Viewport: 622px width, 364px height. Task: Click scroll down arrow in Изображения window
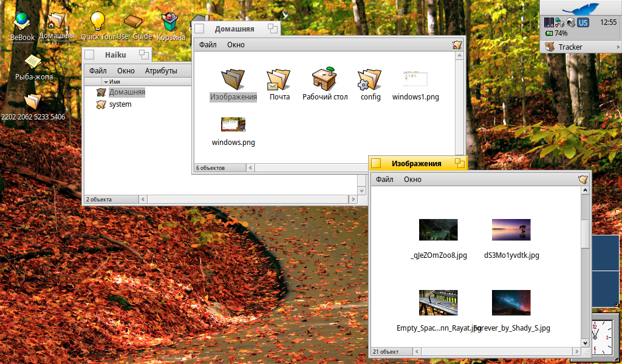tap(585, 343)
